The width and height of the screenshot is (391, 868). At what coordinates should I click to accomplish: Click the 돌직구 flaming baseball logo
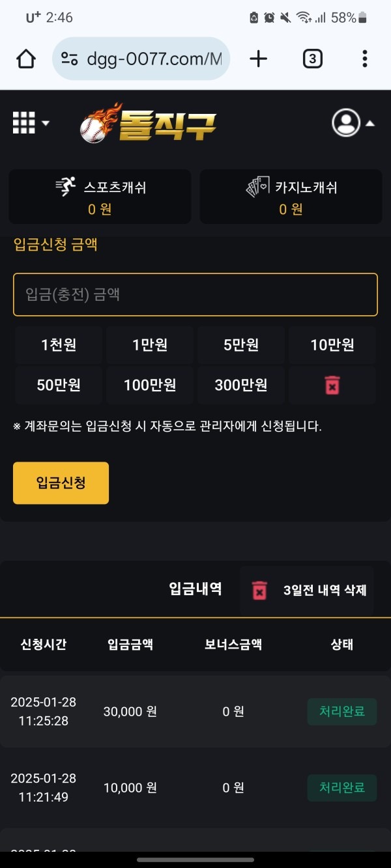[x=148, y=122]
